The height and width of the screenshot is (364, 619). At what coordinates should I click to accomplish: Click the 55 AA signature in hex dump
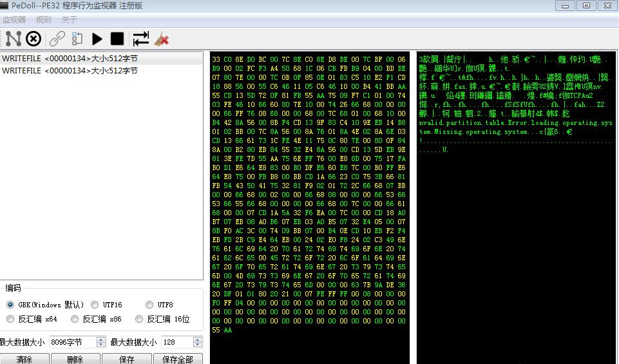pyautogui.click(x=222, y=330)
